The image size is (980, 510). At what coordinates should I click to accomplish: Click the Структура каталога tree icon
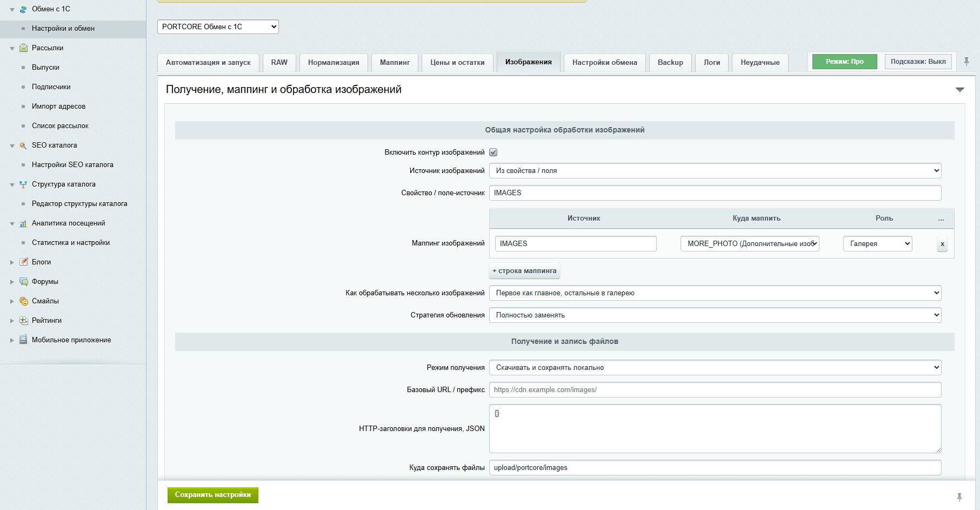[x=23, y=184]
